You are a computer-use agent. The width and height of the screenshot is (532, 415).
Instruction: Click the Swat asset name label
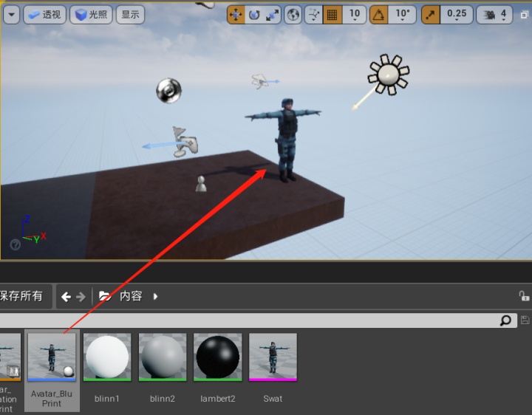(x=273, y=399)
